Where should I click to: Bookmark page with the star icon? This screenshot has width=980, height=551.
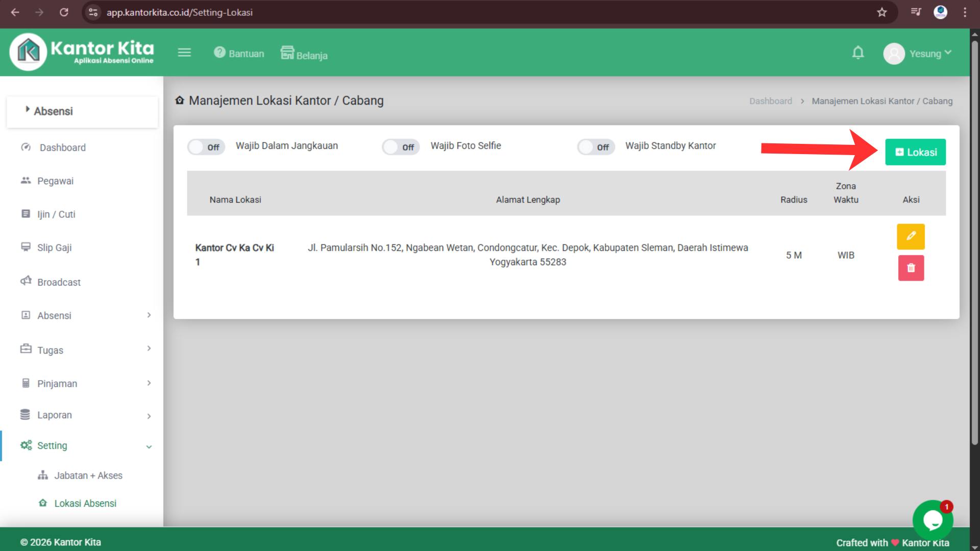click(x=882, y=12)
